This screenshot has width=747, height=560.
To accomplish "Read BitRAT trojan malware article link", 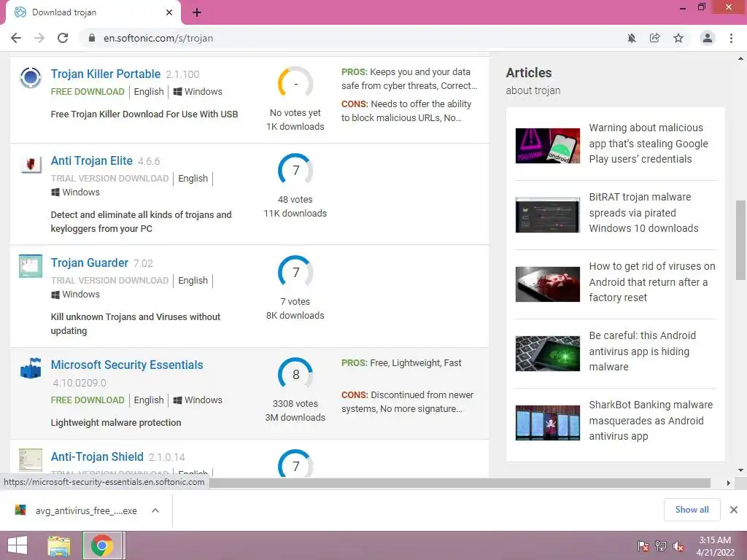I will [643, 212].
